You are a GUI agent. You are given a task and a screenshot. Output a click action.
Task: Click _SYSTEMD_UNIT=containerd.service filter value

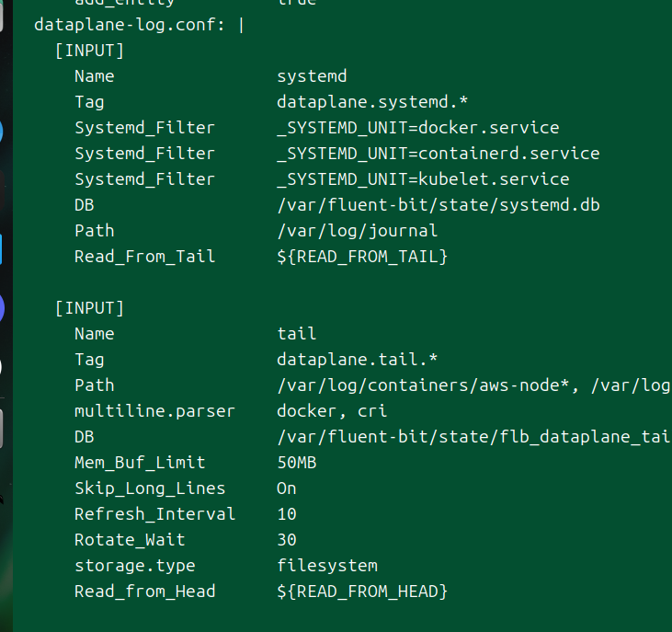point(438,154)
